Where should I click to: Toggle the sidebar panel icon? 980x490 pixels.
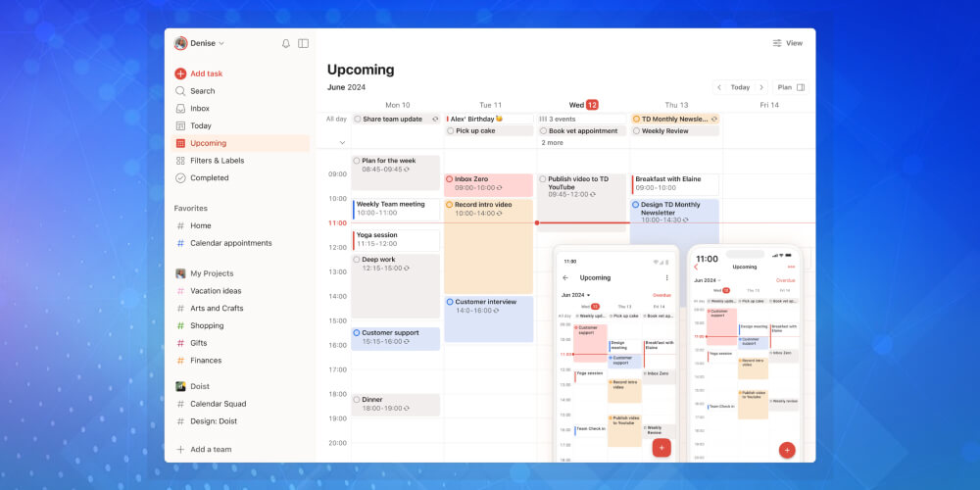click(x=303, y=43)
